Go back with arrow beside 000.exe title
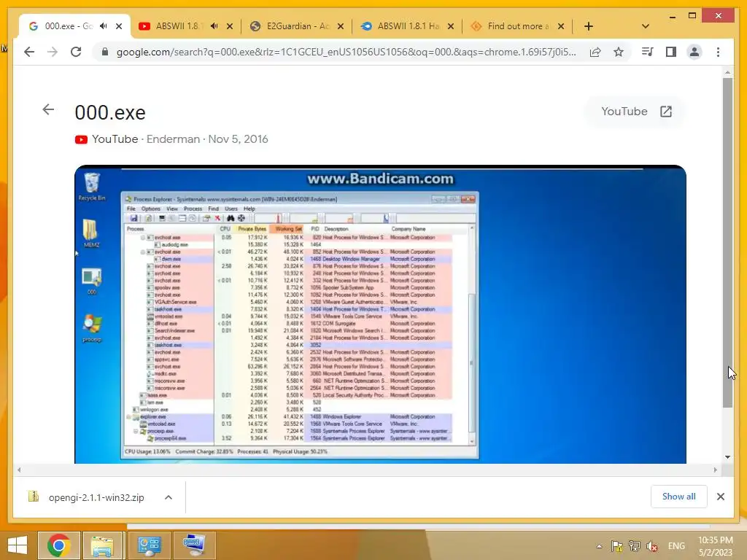Viewport: 747px width, 560px height. [x=48, y=110]
